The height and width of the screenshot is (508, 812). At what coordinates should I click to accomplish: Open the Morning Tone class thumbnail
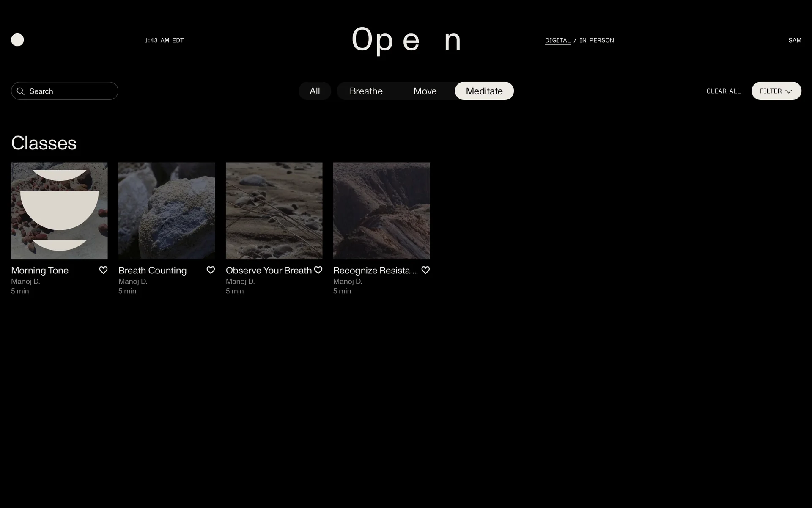point(59,210)
